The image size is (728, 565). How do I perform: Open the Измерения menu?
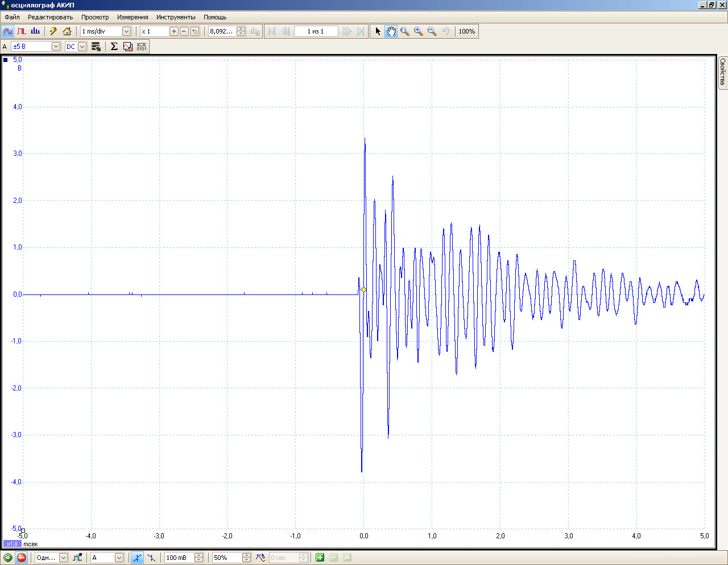133,17
